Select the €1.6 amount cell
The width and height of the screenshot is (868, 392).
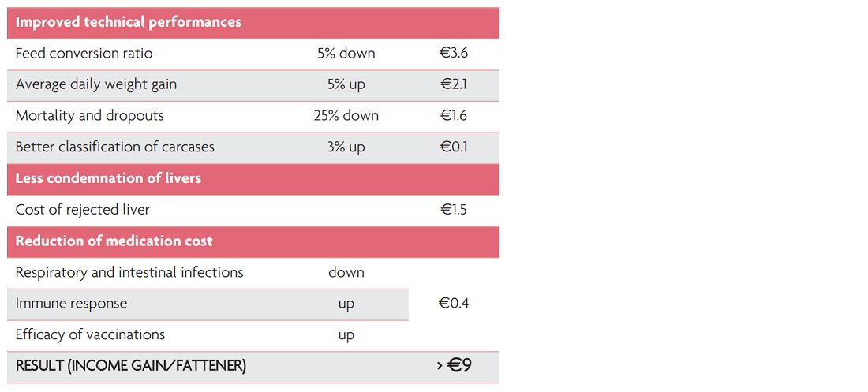point(454,116)
